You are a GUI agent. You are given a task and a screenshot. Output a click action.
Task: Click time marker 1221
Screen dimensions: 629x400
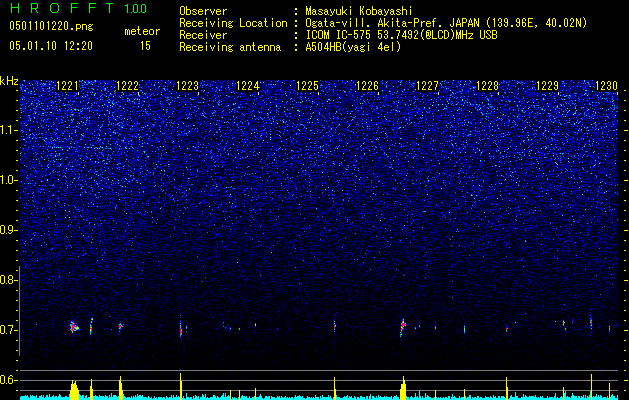coord(68,86)
